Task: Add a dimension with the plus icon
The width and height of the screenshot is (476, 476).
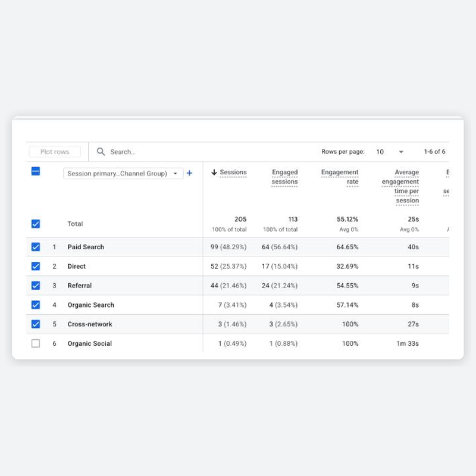Action: (189, 173)
